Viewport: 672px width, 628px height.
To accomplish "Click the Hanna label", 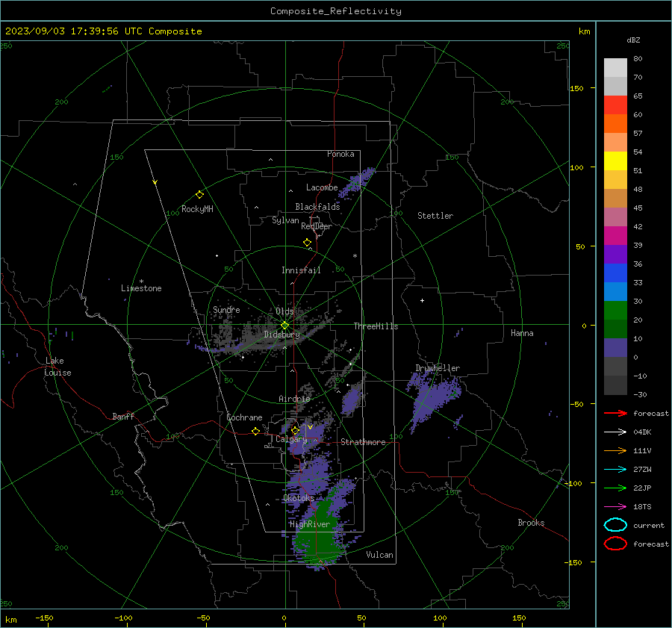I will click(x=522, y=333).
